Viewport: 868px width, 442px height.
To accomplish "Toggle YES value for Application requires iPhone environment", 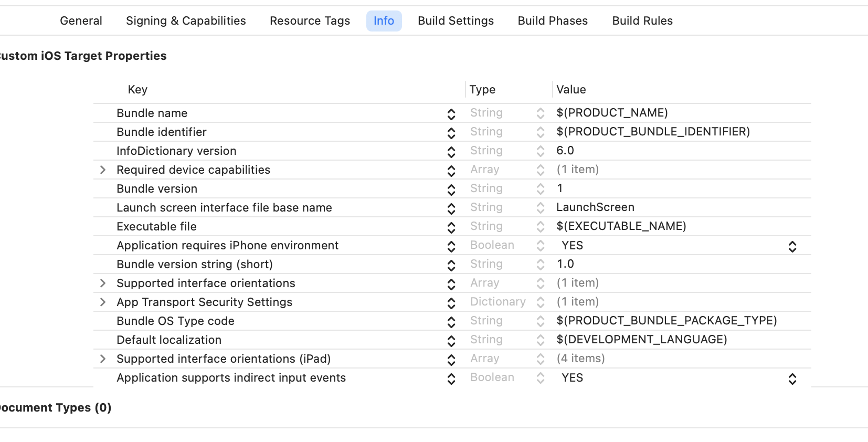I will [792, 246].
